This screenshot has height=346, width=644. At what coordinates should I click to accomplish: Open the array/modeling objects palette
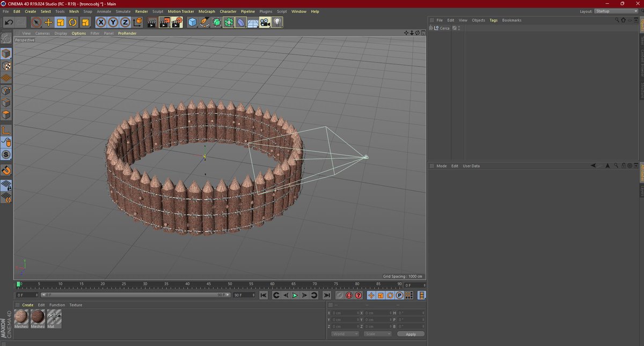click(x=229, y=23)
